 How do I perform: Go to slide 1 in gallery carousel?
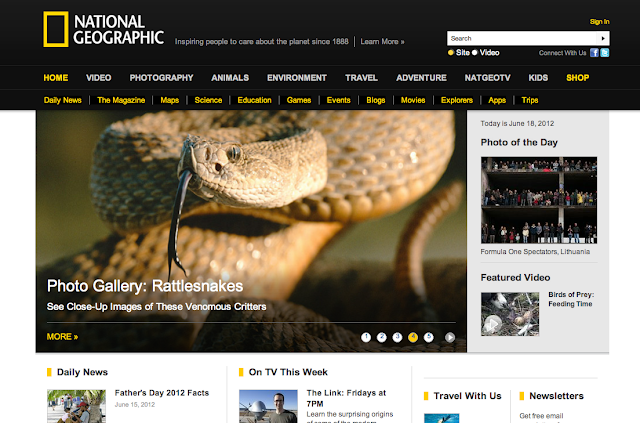coord(366,337)
